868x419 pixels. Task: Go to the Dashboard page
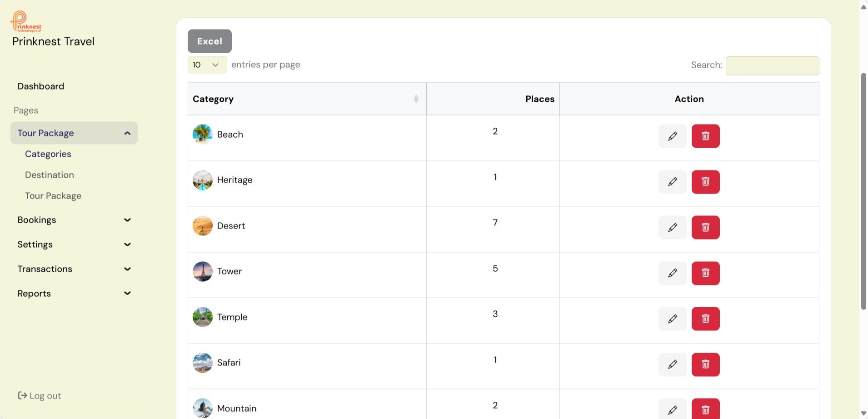pos(41,86)
